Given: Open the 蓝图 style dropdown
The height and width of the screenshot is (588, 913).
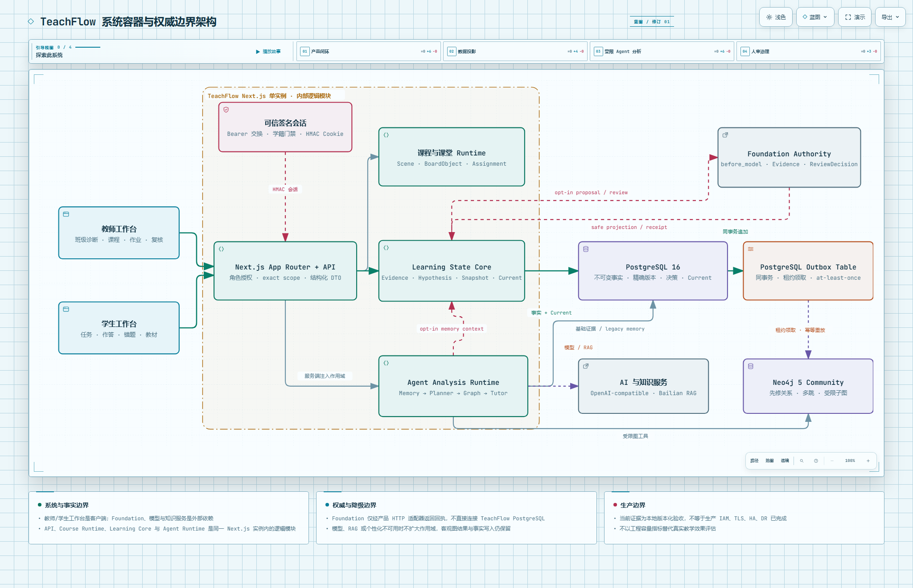Looking at the screenshot, I should click(x=815, y=17).
